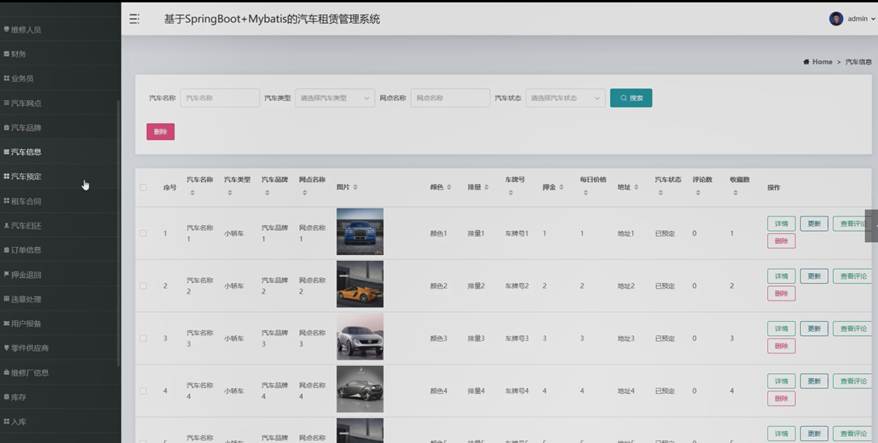878x443 pixels.
Task: Sort by the 地址 column arrows
Action: pyautogui.click(x=636, y=187)
